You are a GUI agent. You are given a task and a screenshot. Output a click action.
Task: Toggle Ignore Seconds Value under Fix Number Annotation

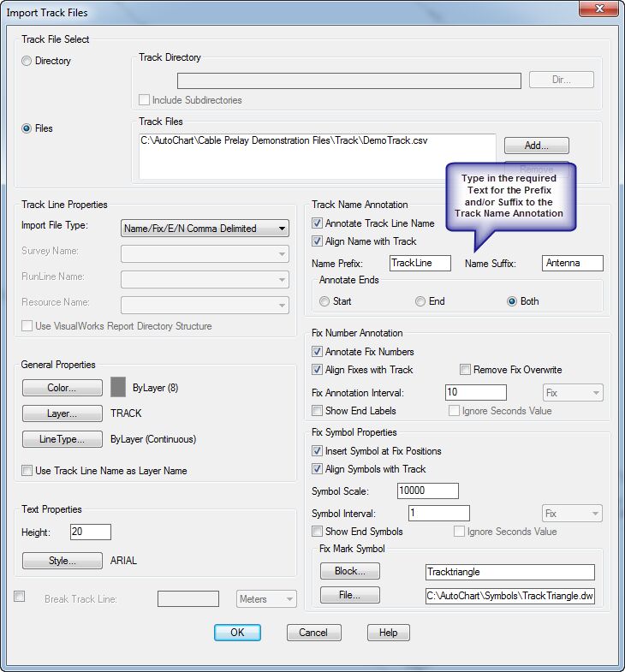tap(454, 411)
